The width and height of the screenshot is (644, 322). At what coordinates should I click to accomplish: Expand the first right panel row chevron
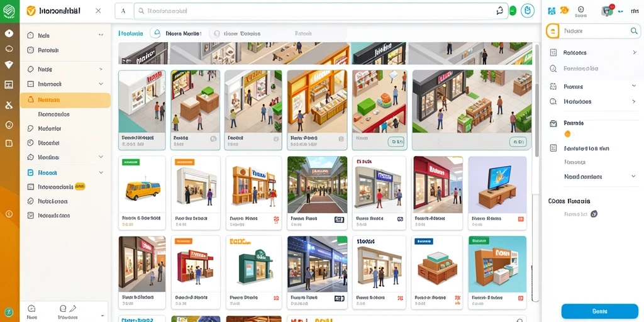click(635, 53)
